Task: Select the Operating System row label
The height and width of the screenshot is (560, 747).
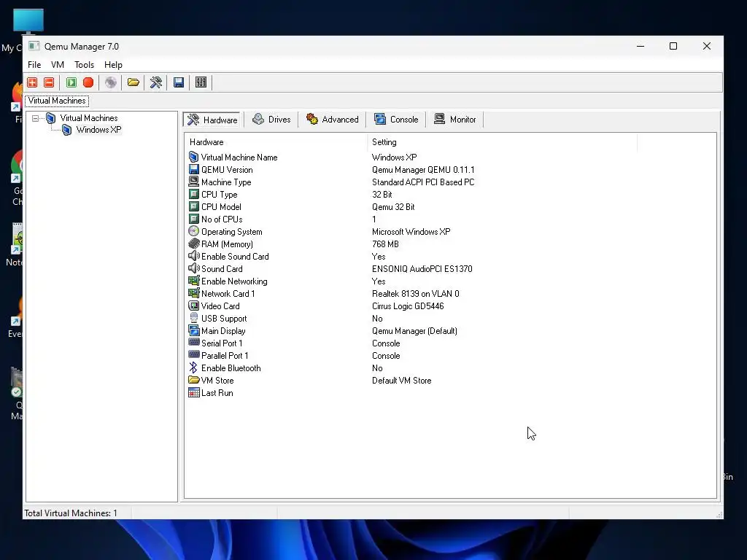Action: (231, 232)
